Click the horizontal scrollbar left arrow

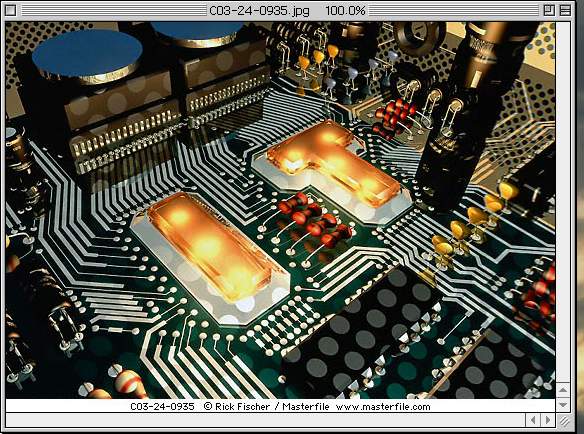click(x=533, y=420)
